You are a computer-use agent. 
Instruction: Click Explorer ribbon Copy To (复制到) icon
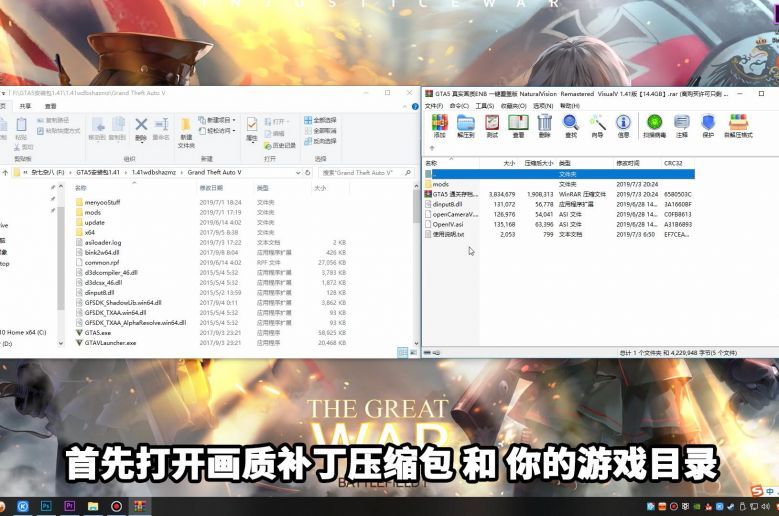pyautogui.click(x=118, y=128)
